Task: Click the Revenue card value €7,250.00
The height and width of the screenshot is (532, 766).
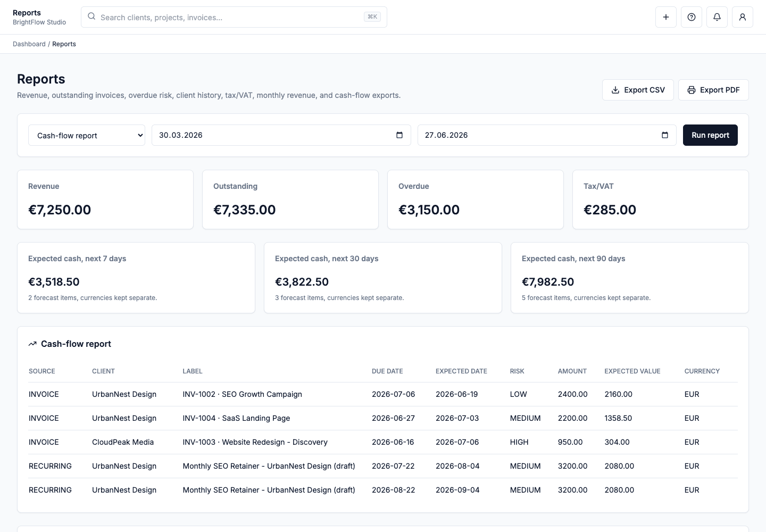Action: click(x=60, y=210)
